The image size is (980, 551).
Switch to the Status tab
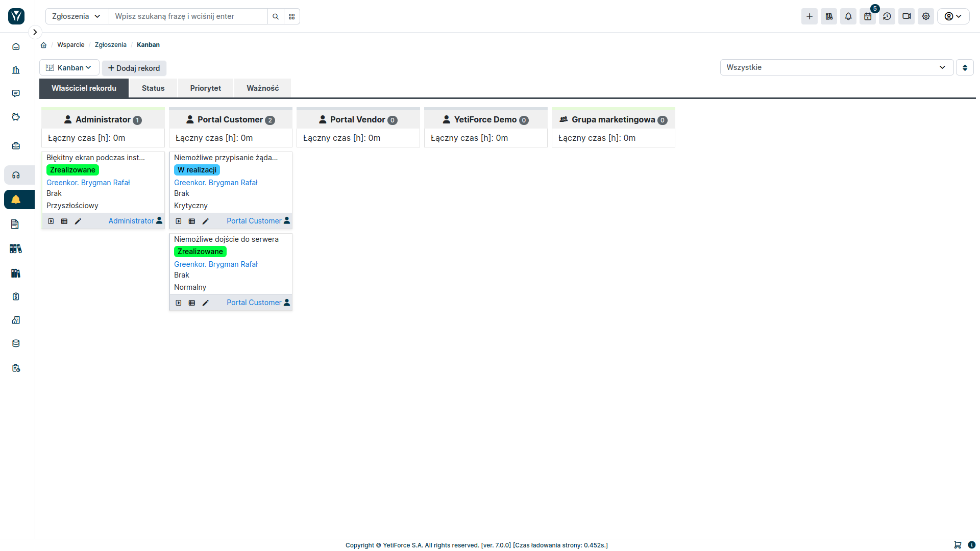[x=153, y=88]
